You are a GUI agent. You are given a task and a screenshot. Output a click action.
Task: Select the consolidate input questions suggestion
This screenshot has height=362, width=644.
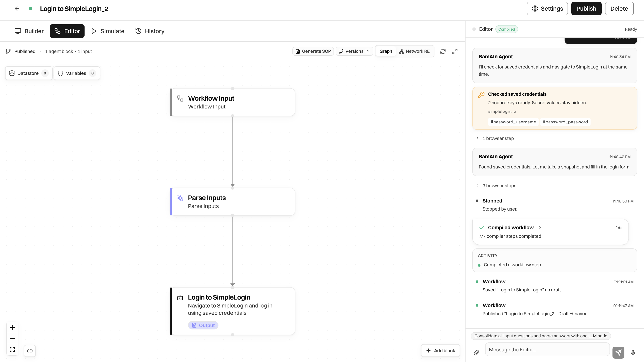pyautogui.click(x=541, y=336)
